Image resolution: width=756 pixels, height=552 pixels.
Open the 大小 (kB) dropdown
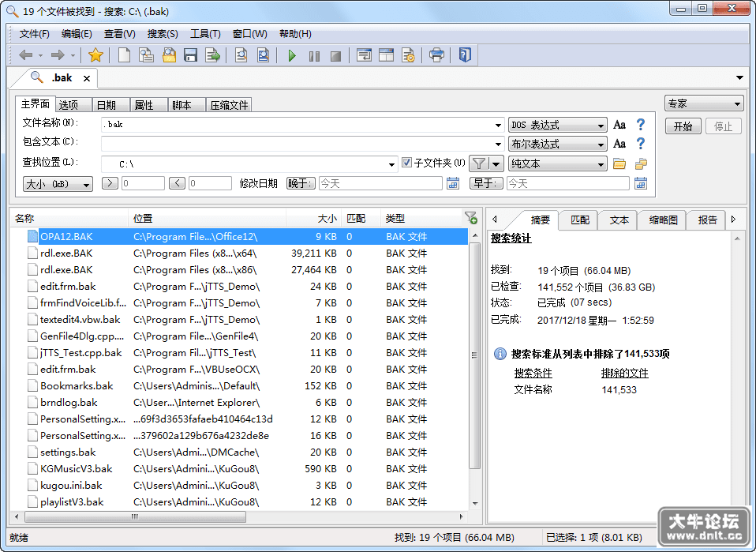(58, 184)
